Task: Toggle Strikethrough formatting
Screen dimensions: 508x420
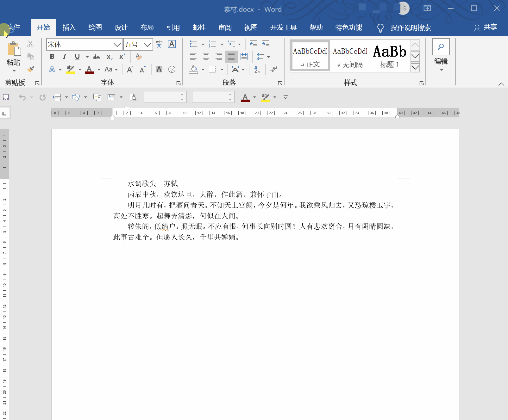Action: pos(97,57)
